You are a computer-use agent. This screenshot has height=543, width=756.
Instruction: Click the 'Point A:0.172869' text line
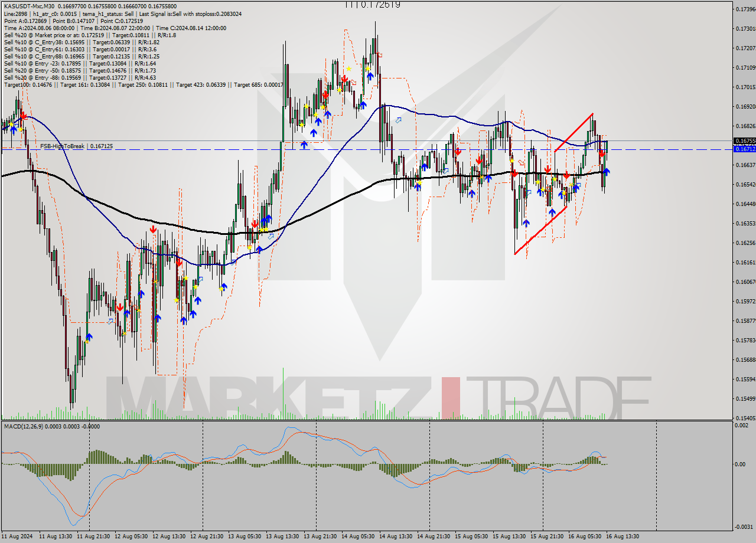pyautogui.click(x=73, y=21)
